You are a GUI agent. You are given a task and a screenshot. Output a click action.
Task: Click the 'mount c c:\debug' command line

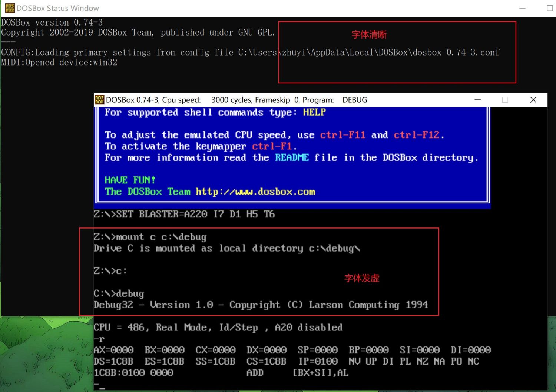[x=150, y=237]
